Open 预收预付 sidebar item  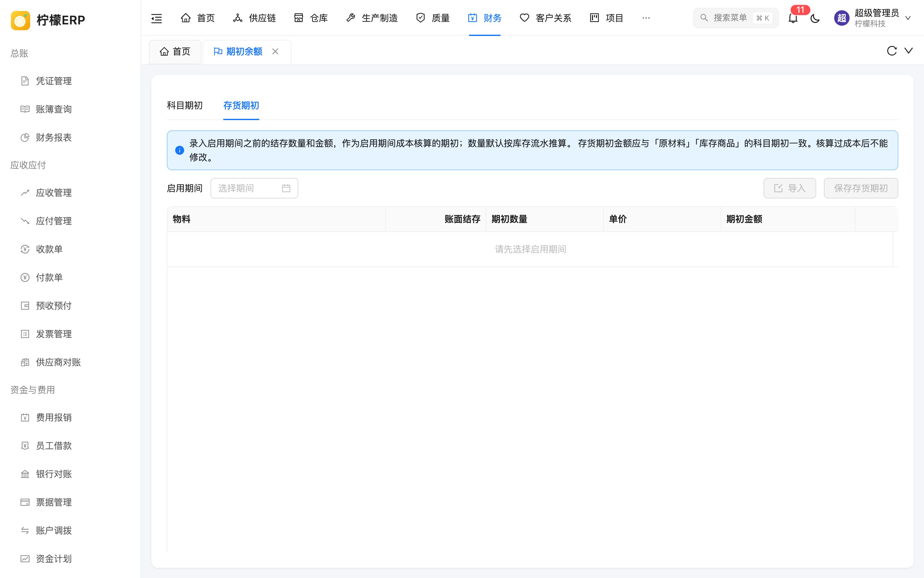(70, 306)
